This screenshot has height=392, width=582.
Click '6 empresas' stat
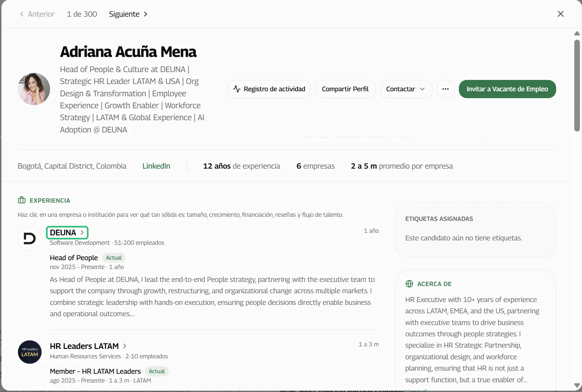(x=316, y=166)
